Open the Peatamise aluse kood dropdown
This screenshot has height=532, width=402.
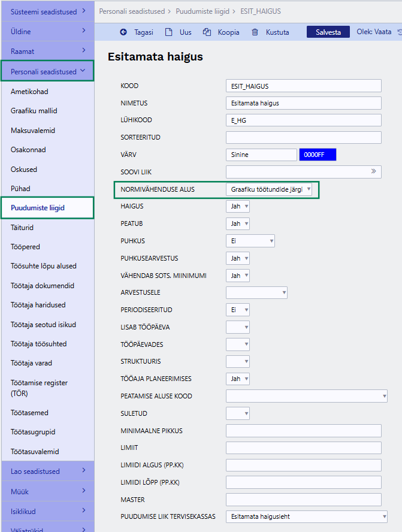coord(306,396)
